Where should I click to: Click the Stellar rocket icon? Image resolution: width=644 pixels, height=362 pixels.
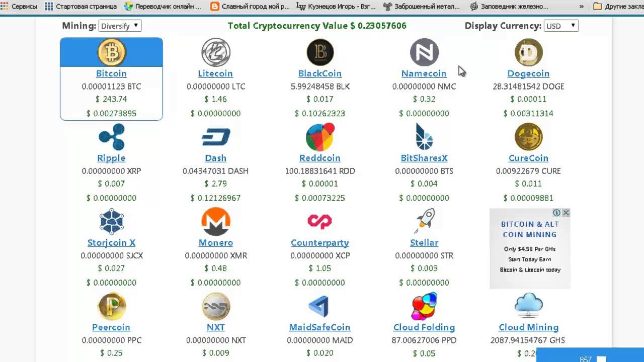(x=424, y=221)
